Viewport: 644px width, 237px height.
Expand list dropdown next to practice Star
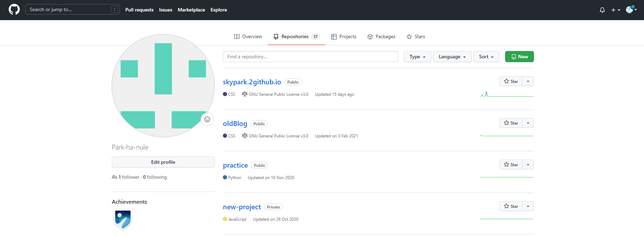528,164
